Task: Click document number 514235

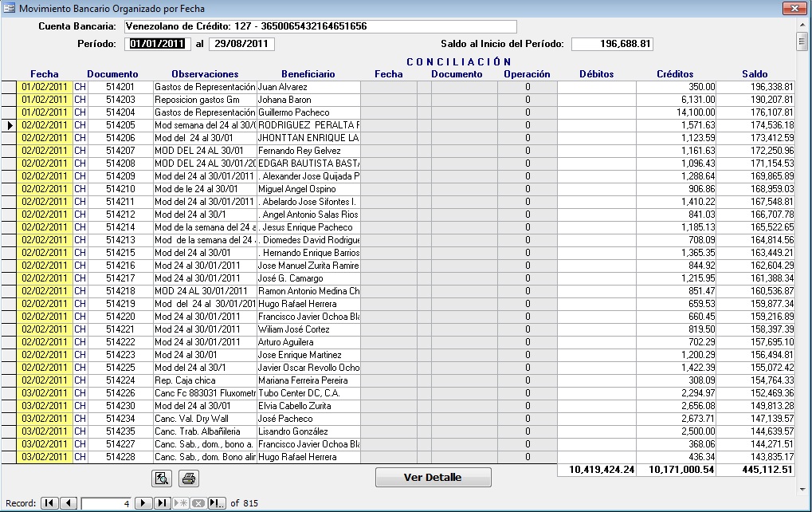Action: coord(120,431)
